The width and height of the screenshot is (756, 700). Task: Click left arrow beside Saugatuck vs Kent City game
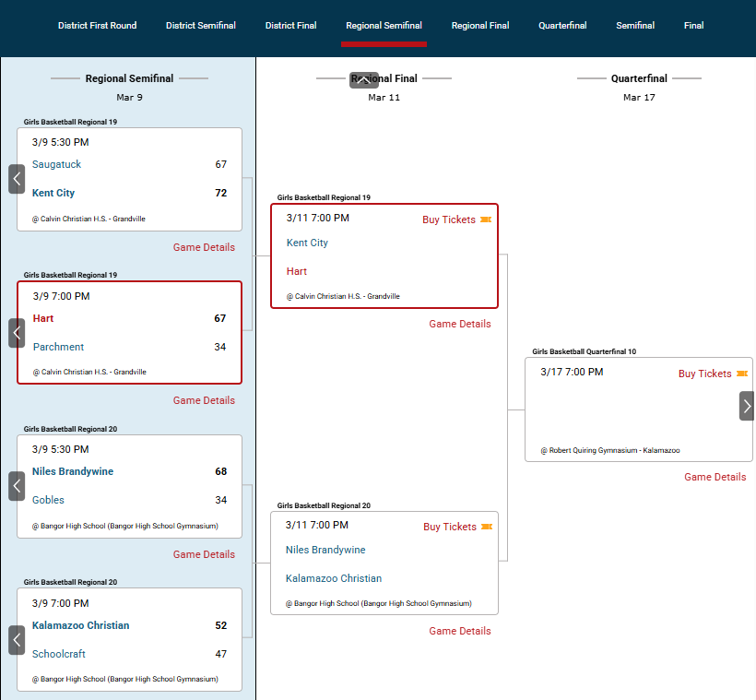click(17, 179)
